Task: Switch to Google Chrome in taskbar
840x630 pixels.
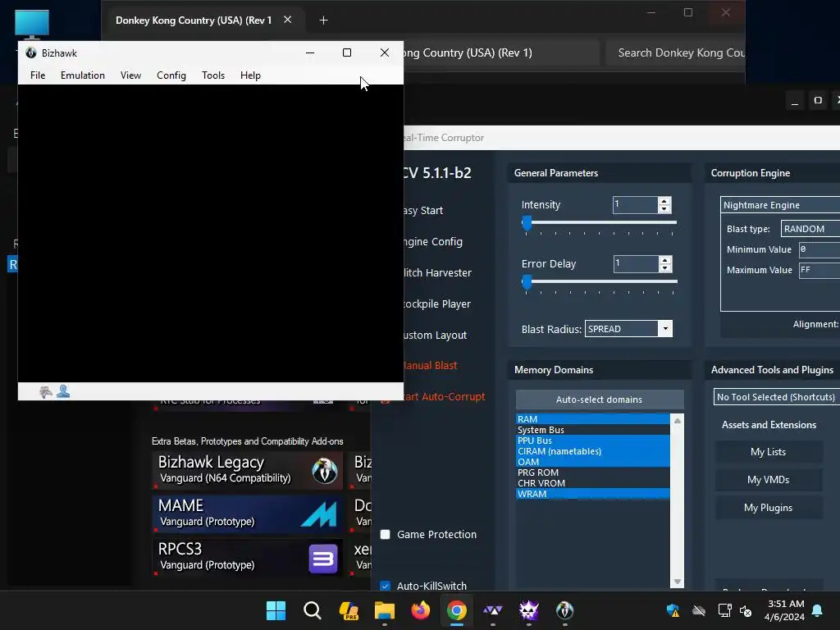Action: (457, 610)
